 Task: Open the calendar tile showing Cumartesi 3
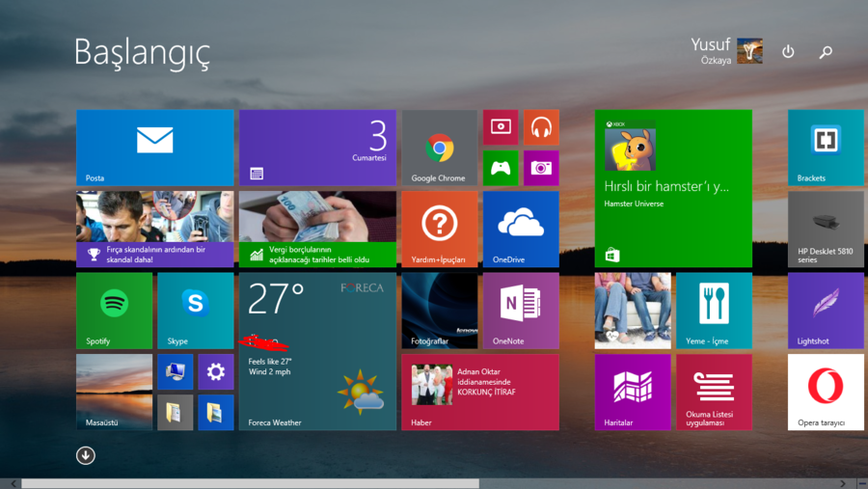tap(317, 147)
